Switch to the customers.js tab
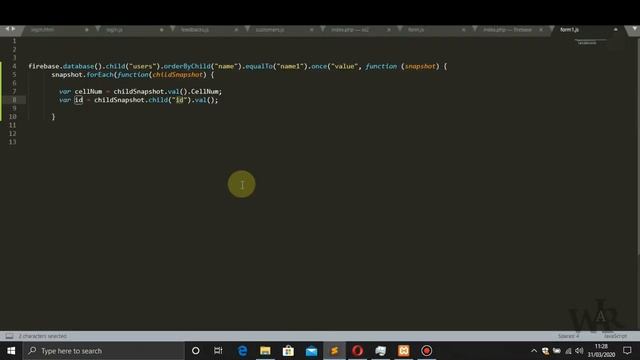This screenshot has height=360, width=640. tap(270, 30)
